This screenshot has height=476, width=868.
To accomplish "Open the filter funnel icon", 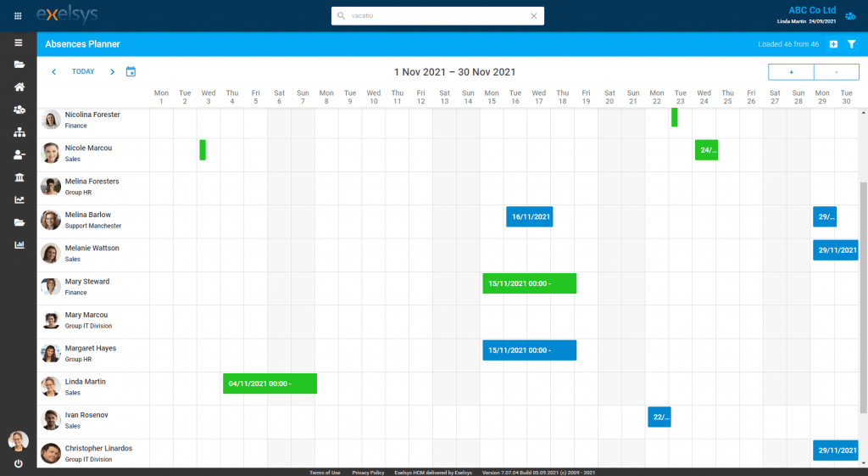I will click(x=851, y=44).
